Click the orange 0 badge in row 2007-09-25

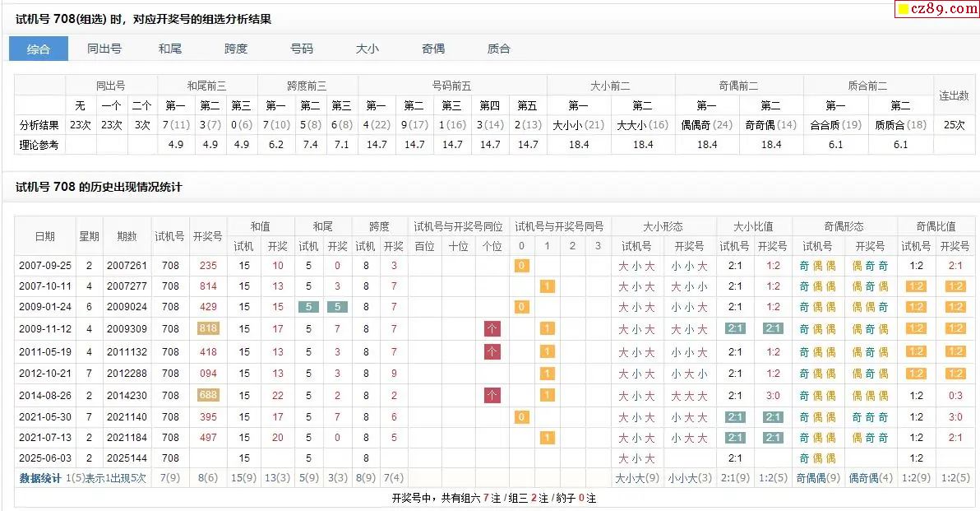[x=521, y=265]
